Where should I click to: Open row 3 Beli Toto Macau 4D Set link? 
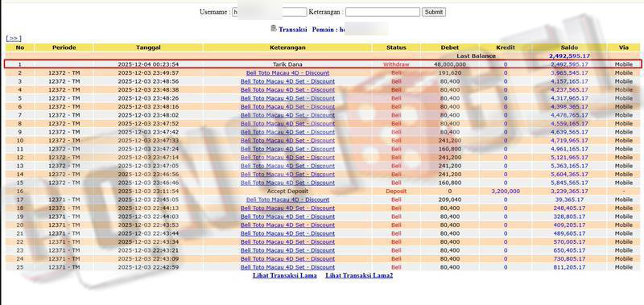pos(287,81)
